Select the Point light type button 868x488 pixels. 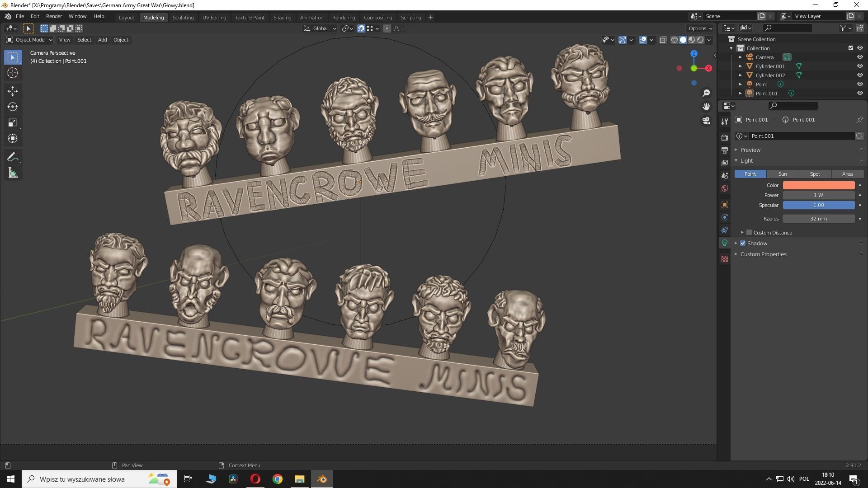750,174
